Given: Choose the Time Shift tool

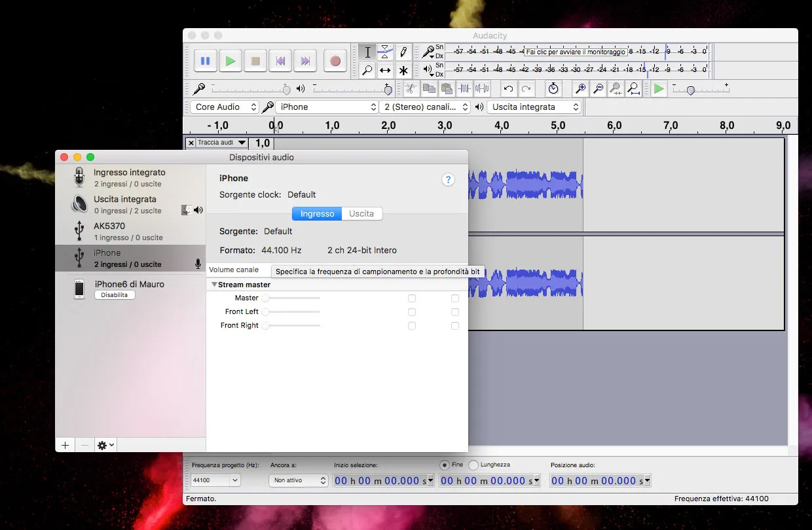Looking at the screenshot, I should tap(386, 70).
